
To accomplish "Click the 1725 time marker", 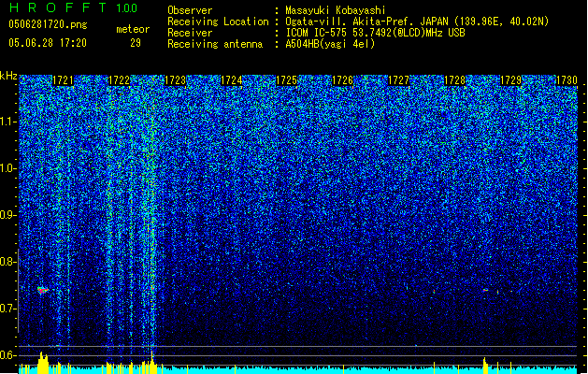I will pyautogui.click(x=286, y=80).
